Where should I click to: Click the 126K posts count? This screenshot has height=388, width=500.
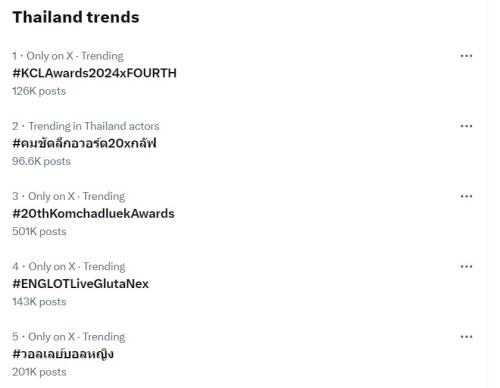pos(39,91)
